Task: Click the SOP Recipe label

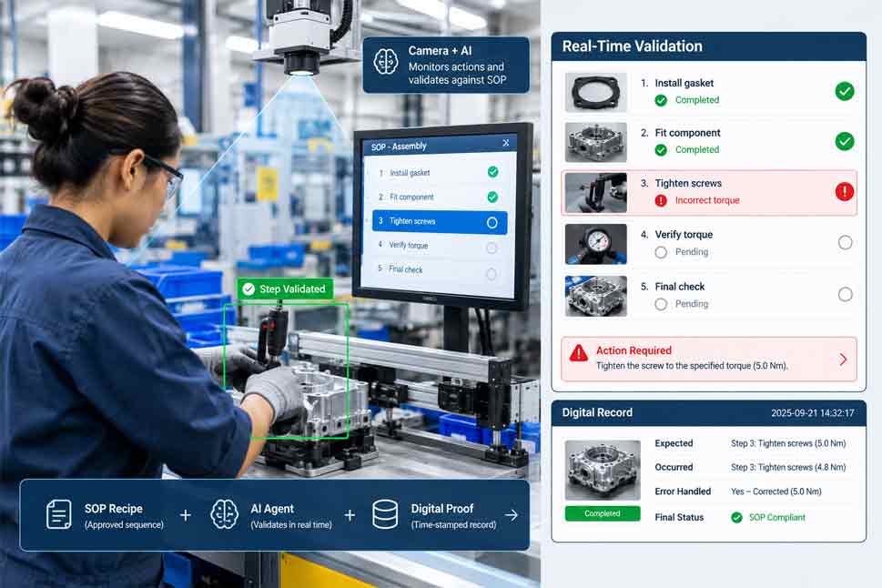Action: point(114,509)
